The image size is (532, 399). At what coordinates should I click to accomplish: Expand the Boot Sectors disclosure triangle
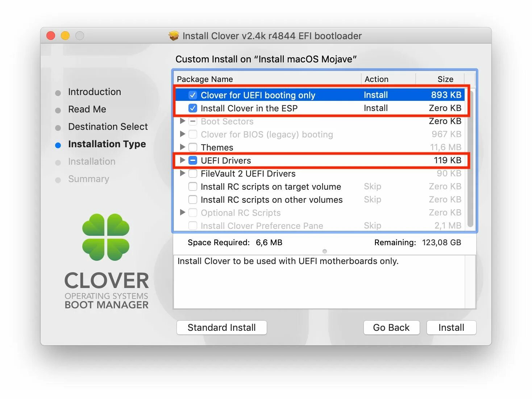[x=183, y=121]
